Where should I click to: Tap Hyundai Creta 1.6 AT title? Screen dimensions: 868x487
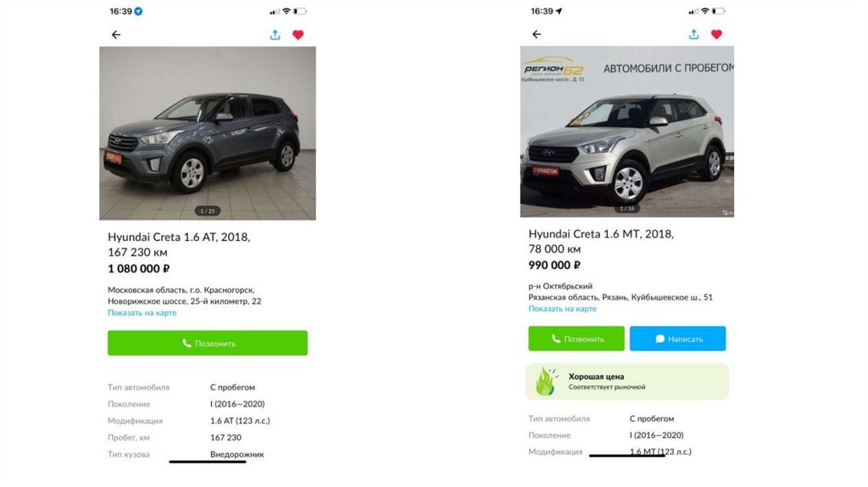click(179, 237)
